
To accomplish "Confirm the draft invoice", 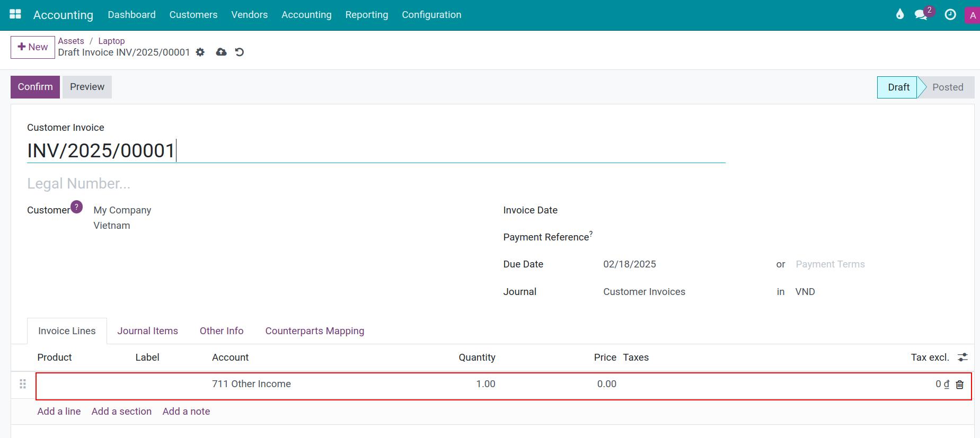I will 35,87.
